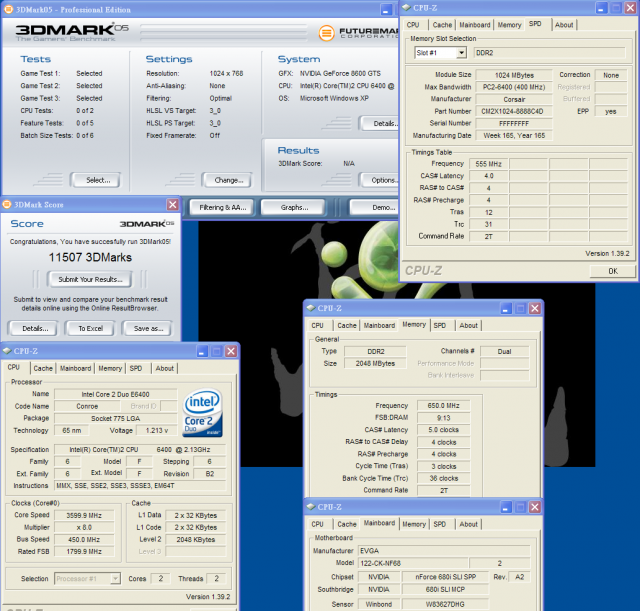Open Details... in the 3DMark Score window
The height and width of the screenshot is (611, 640).
click(x=34, y=329)
